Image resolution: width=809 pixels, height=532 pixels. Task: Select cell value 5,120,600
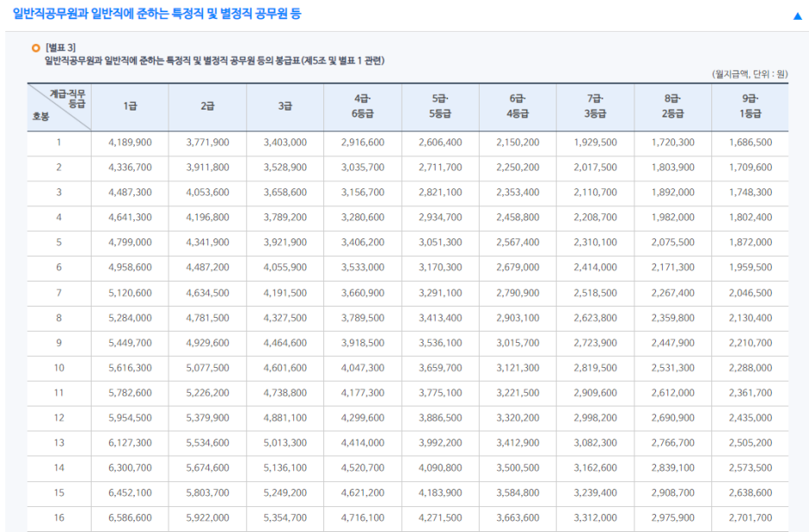pos(130,293)
